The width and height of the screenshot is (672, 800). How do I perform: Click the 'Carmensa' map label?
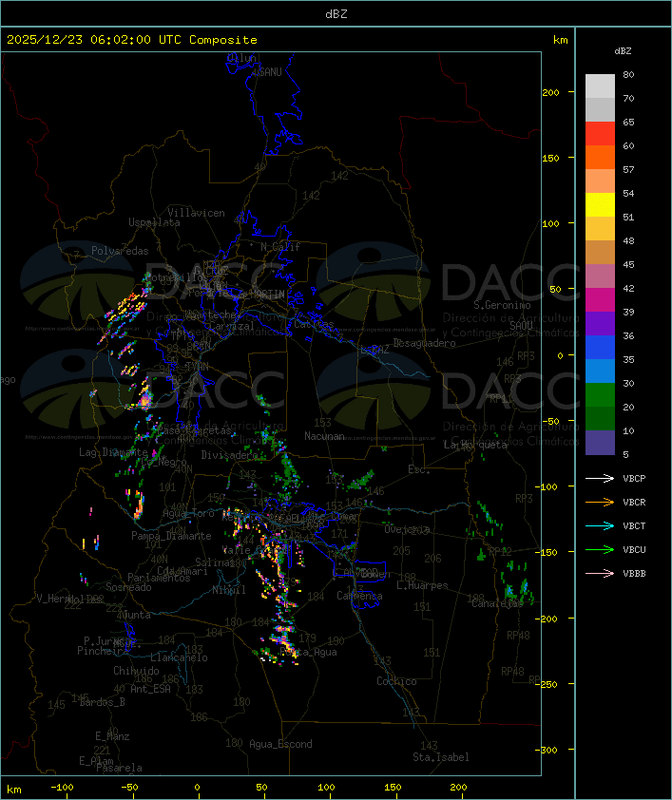pyautogui.click(x=359, y=596)
